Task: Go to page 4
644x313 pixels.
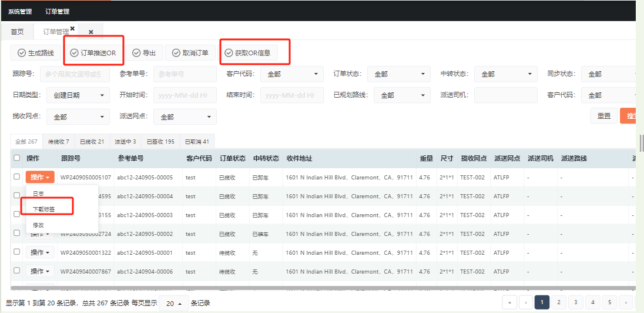Action: click(x=593, y=302)
